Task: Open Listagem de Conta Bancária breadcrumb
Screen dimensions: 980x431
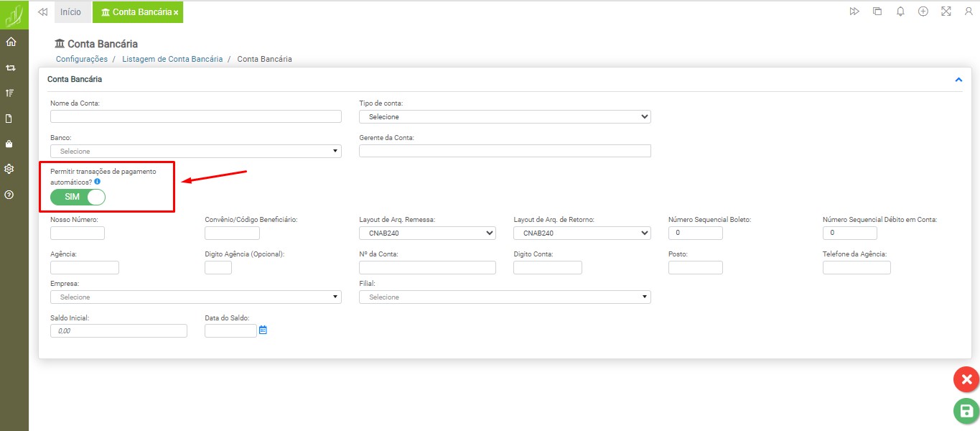Action: [x=172, y=59]
